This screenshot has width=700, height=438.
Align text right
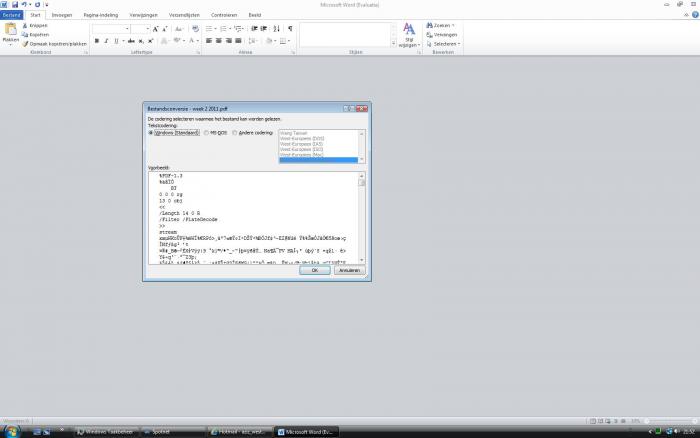229,41
